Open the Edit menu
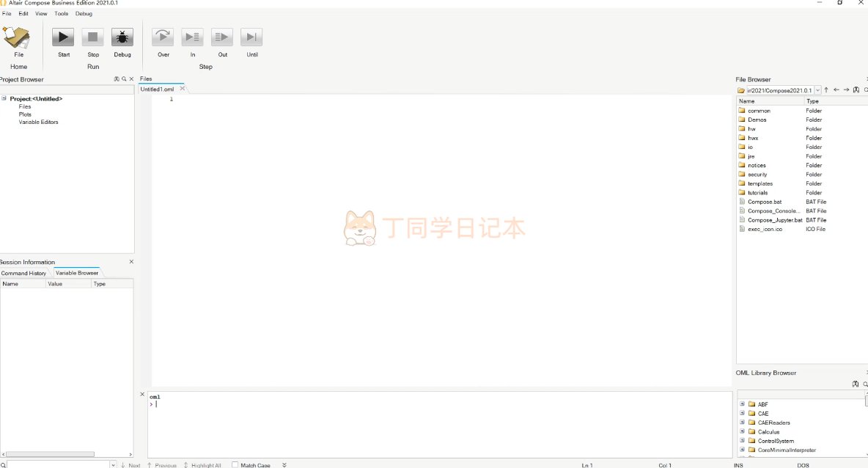Screen dimensions: 868x468 tap(23, 13)
